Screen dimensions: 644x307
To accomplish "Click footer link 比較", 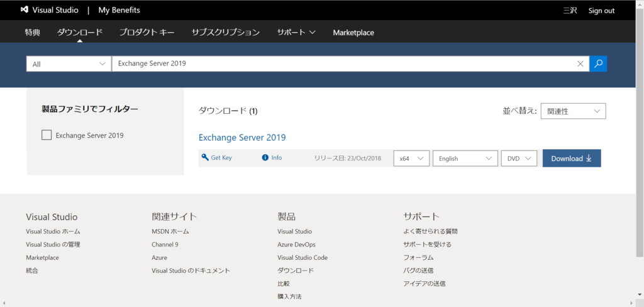I will click(x=284, y=284).
